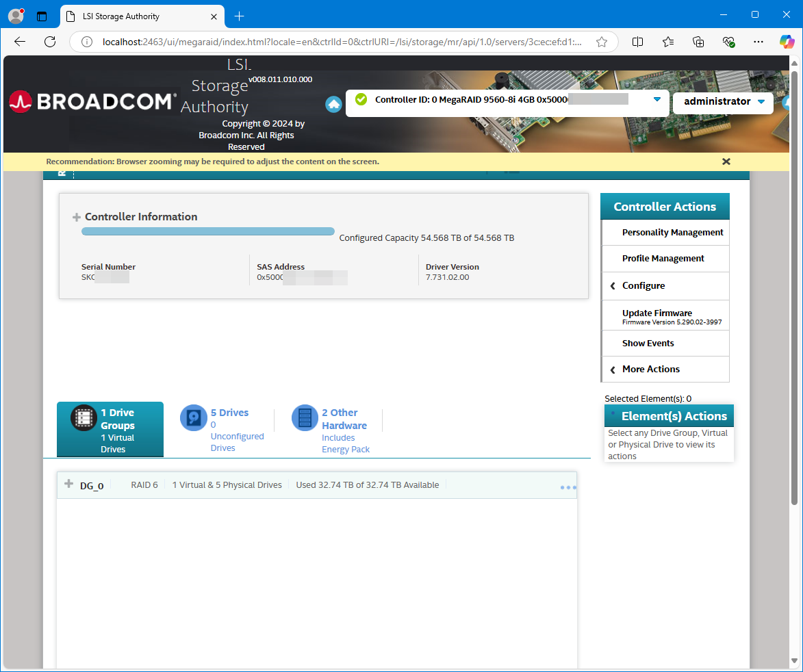Open the split screen button
This screenshot has width=803, height=672.
[637, 42]
